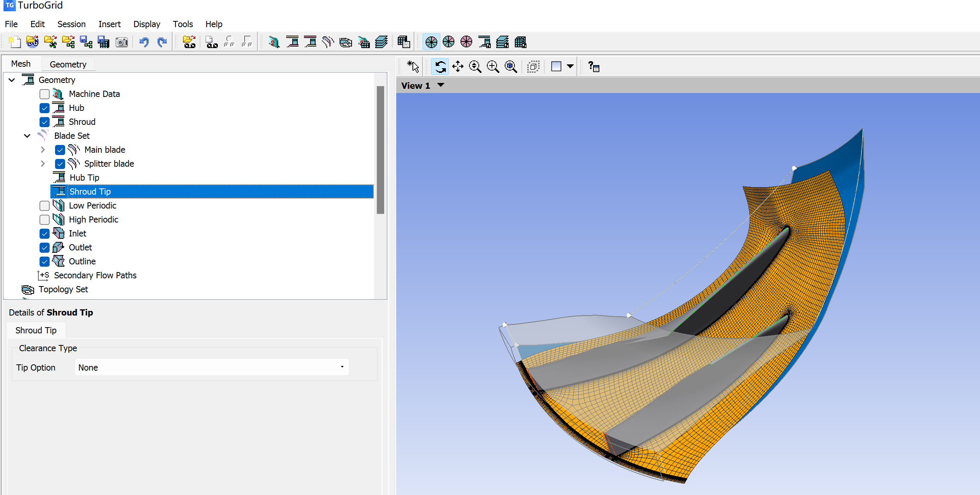Screen dimensions: 980x495
Task: Open the Session menu
Action: (x=71, y=24)
